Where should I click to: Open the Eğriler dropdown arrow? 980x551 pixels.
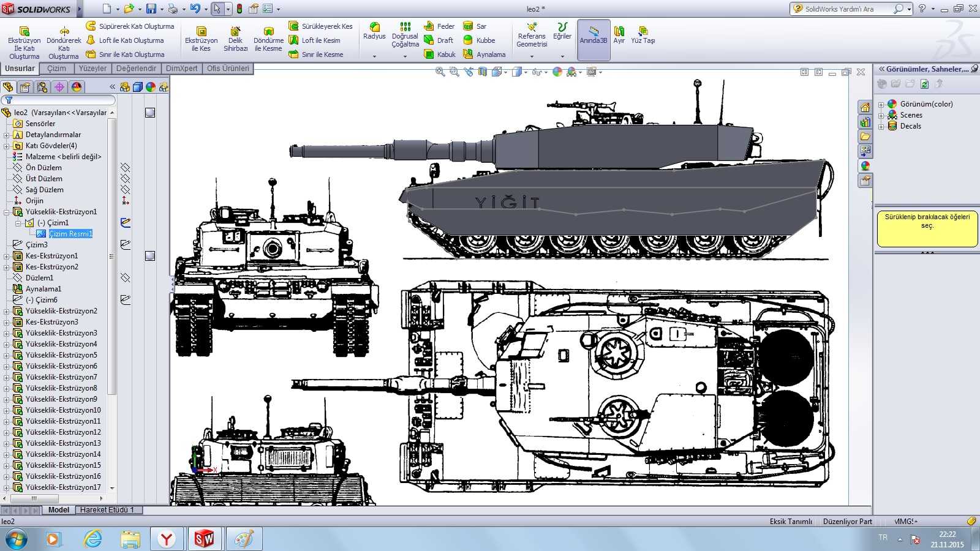click(x=562, y=56)
